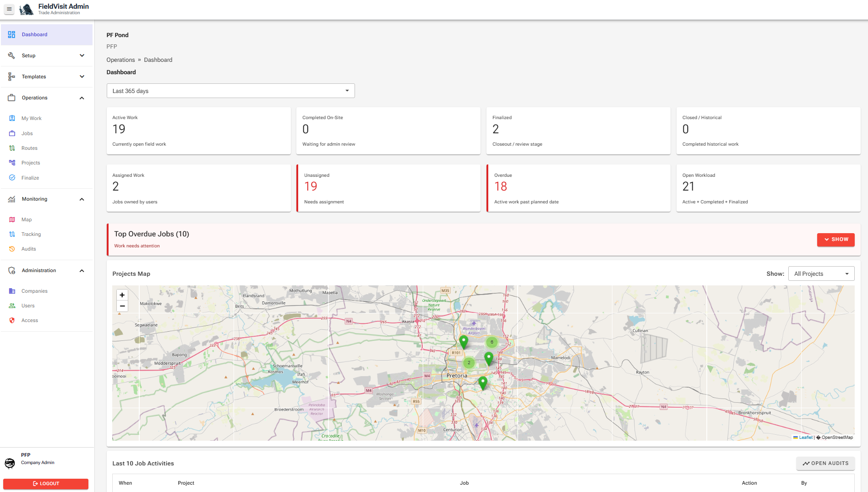Click the green marker below the 6 cluster
Image resolution: width=868 pixels, height=492 pixels.
tap(489, 358)
